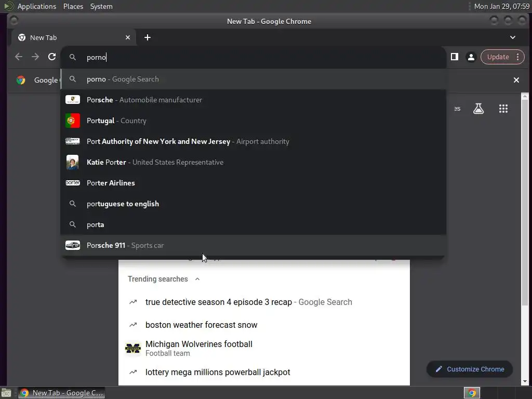Select the Porsche automobile manufacturer suggestion
Viewport: 532px width, 399px height.
click(253, 100)
